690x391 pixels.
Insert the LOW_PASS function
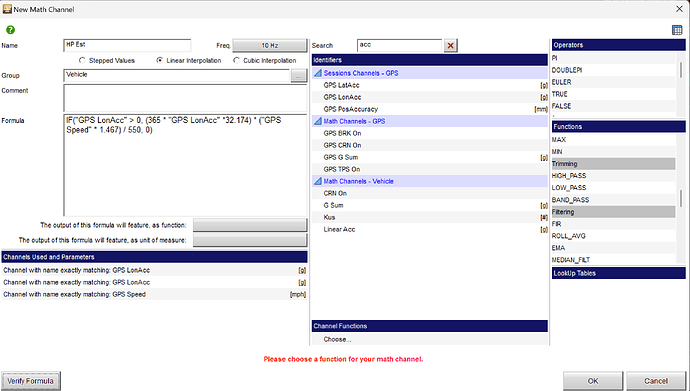[x=613, y=188]
